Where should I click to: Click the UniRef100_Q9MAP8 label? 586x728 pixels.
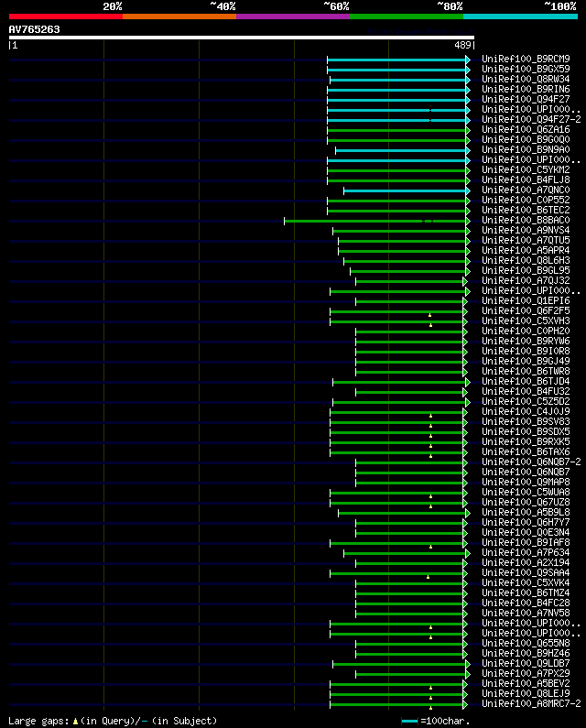(526, 483)
